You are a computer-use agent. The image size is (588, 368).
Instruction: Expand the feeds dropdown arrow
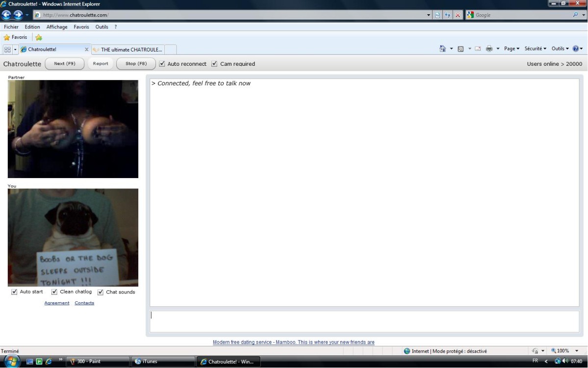pos(469,49)
